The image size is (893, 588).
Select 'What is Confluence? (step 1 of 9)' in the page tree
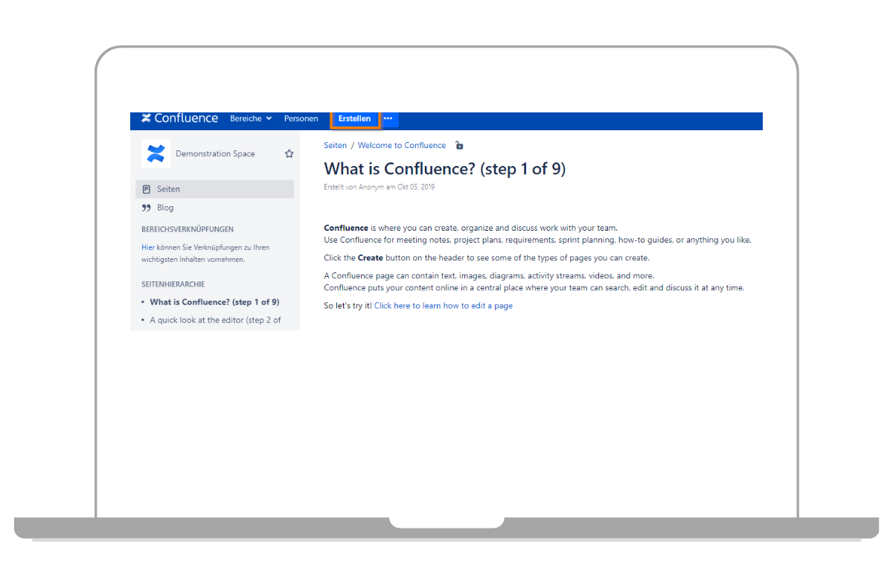pos(214,302)
